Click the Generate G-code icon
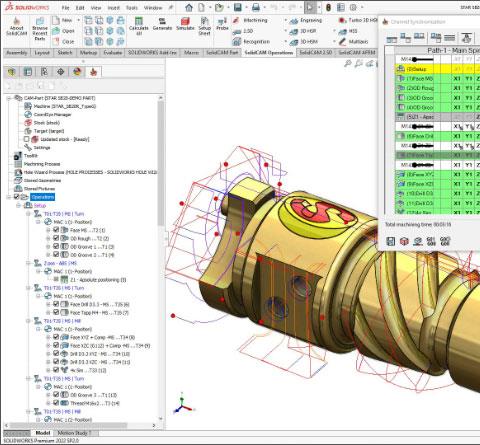 [162, 24]
